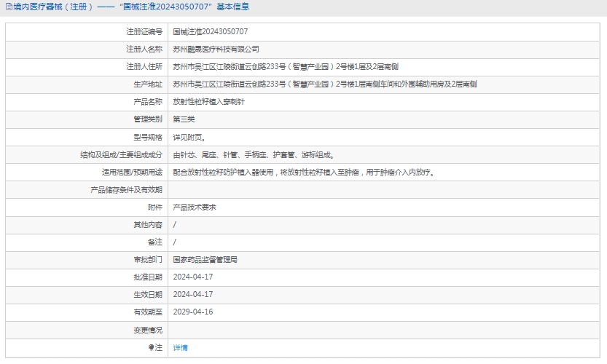Click registrant name 苏州融晟医疗科技有限公司
Viewport: 607px width, 364px height.
(x=216, y=50)
